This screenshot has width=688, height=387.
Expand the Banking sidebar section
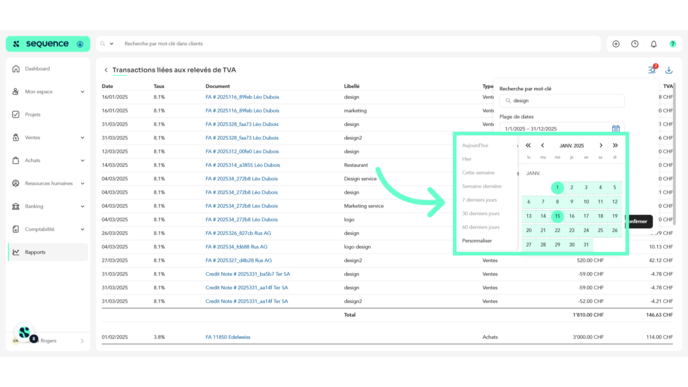[82, 206]
